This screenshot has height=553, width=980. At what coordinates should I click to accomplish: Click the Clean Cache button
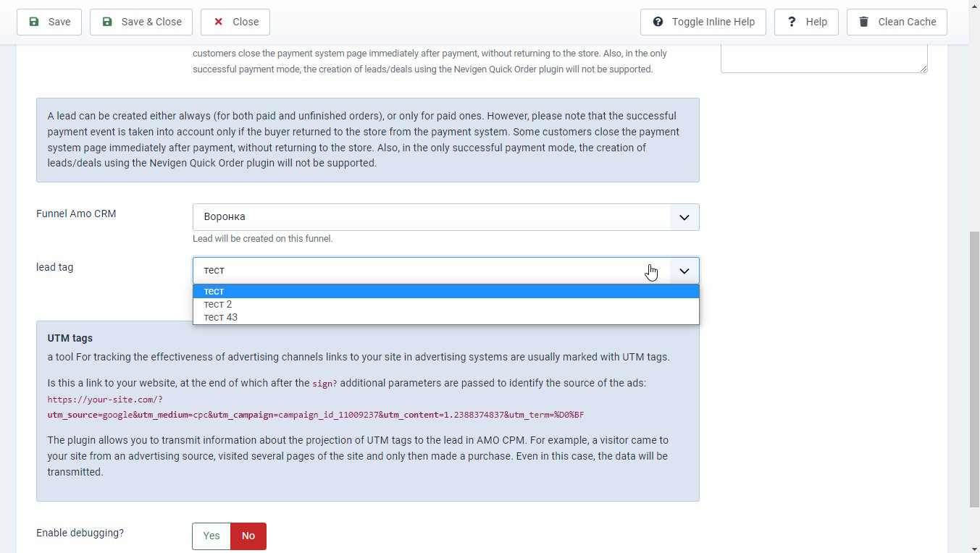tap(897, 22)
